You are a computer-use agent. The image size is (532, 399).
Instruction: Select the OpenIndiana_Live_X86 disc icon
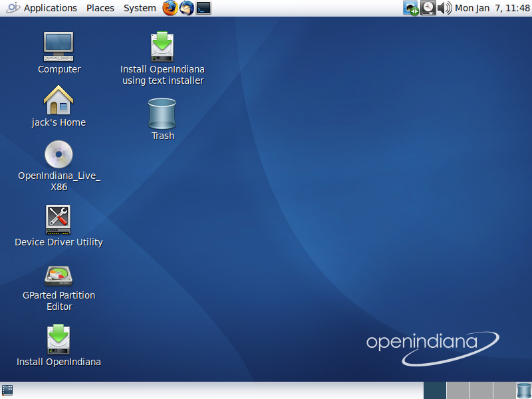tap(59, 155)
